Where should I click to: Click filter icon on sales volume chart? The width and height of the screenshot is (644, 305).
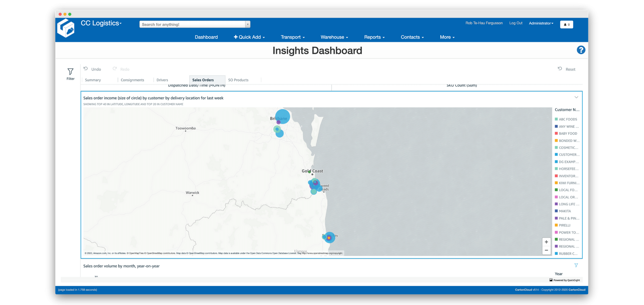[x=576, y=265]
